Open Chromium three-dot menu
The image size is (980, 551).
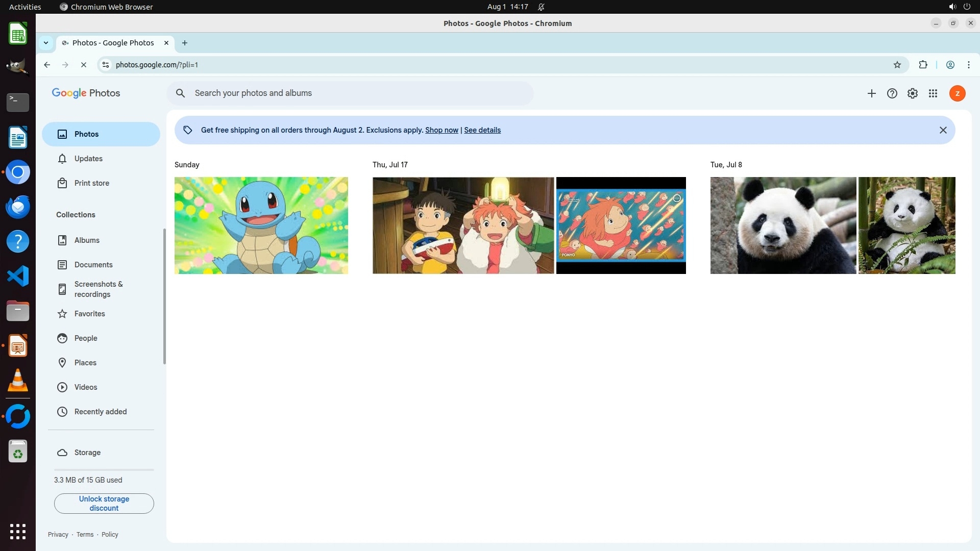[x=969, y=65]
